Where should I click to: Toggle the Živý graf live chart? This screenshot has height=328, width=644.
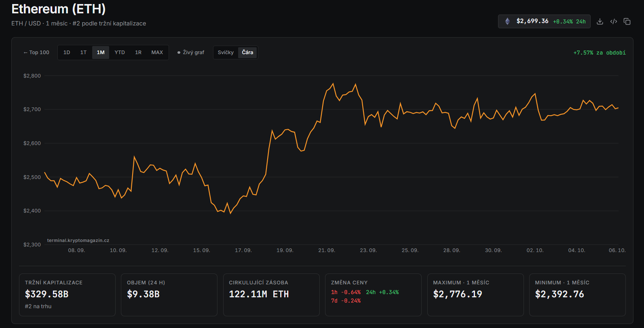pos(191,53)
